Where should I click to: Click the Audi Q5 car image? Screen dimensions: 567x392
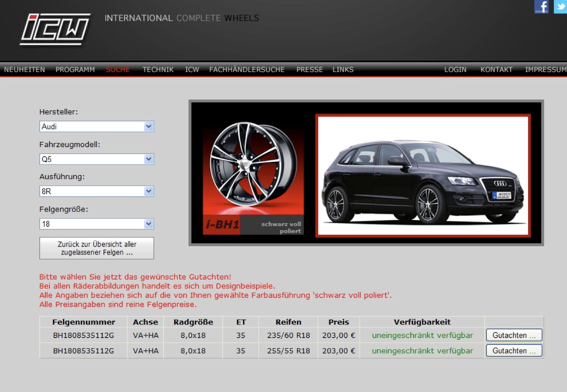coord(423,176)
